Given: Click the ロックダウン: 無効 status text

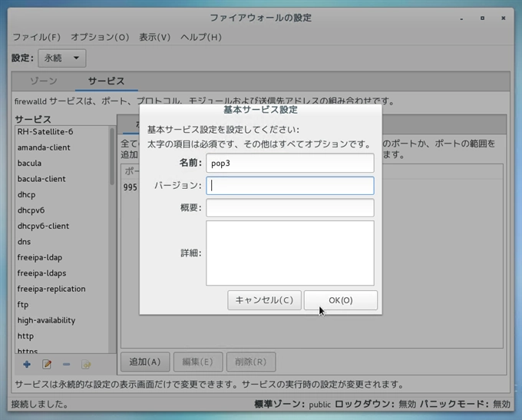Looking at the screenshot, I should pos(375,404).
